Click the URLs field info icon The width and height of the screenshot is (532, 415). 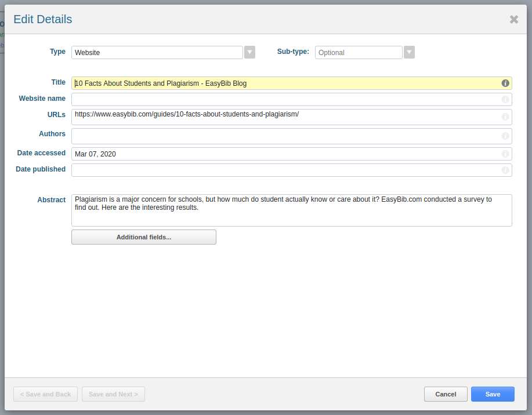click(505, 117)
